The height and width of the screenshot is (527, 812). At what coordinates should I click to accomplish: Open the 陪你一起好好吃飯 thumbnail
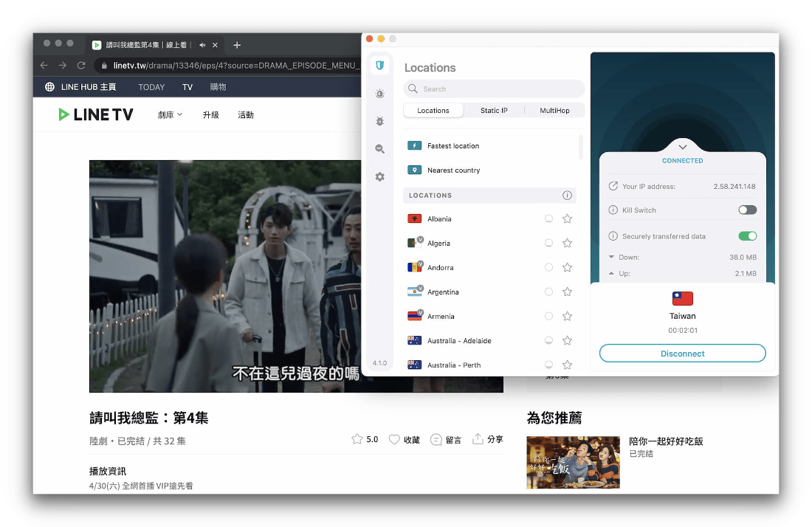pos(574,462)
